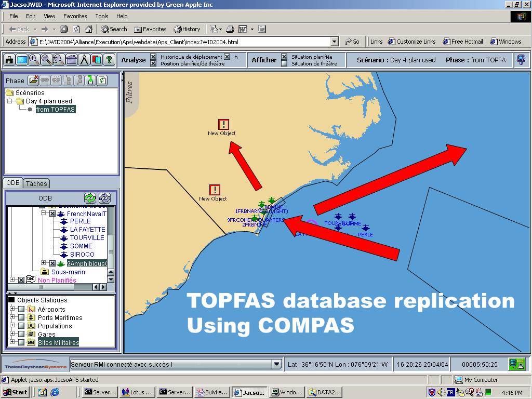Screen dimensions: 532x399
Task: Expand the 9Amphibious tree node
Action: [44, 263]
